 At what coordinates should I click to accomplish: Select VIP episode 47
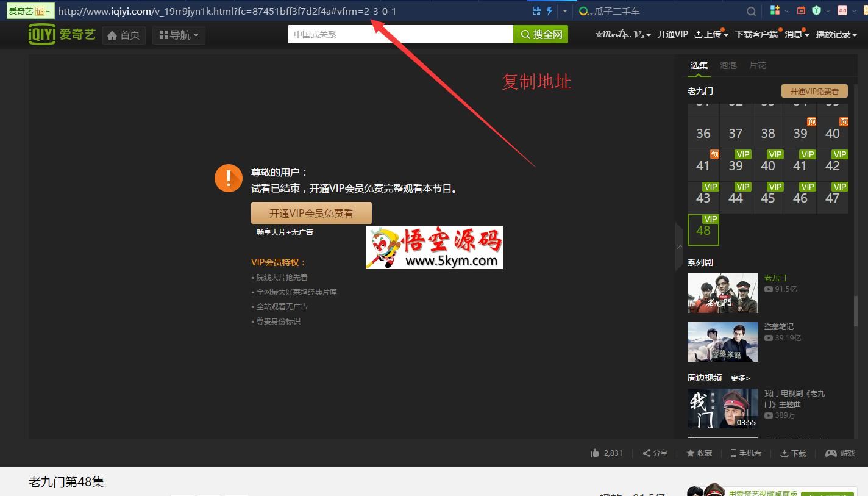coord(833,198)
